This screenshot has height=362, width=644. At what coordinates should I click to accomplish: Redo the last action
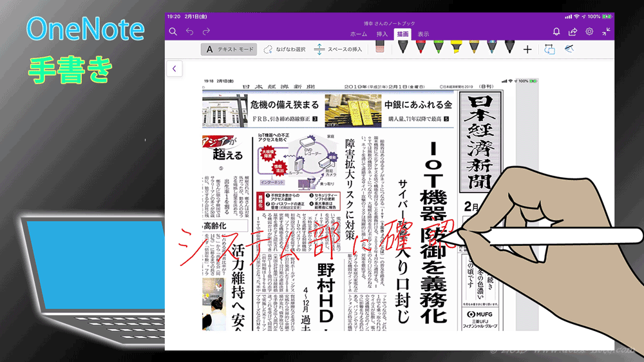[206, 32]
